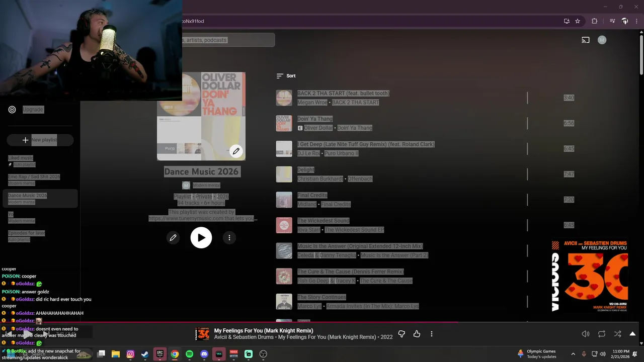Open Spotify from the taskbar
Image resolution: width=644 pixels, height=362 pixels.
pyautogui.click(x=189, y=354)
